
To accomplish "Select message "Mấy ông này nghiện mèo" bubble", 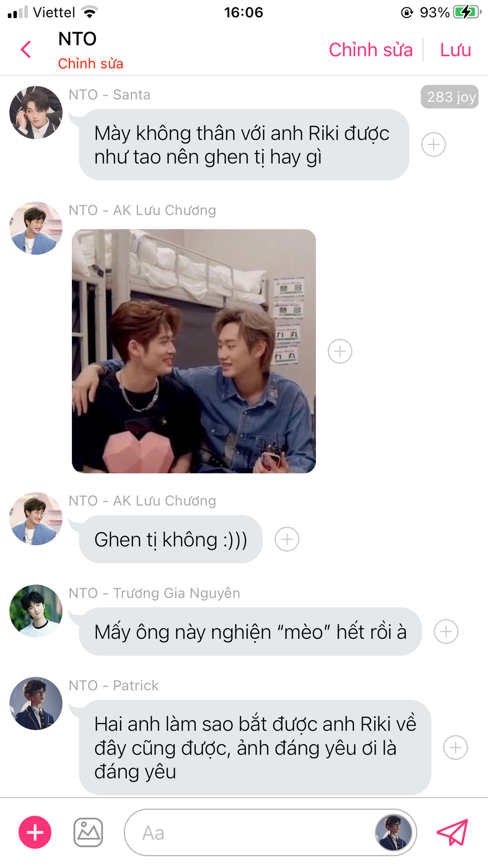I will coord(250,632).
